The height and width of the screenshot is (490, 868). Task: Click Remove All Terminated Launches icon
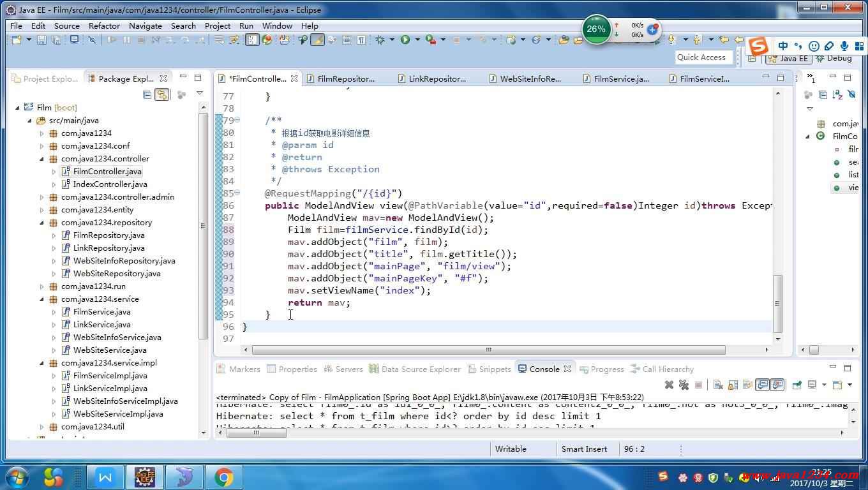(684, 385)
